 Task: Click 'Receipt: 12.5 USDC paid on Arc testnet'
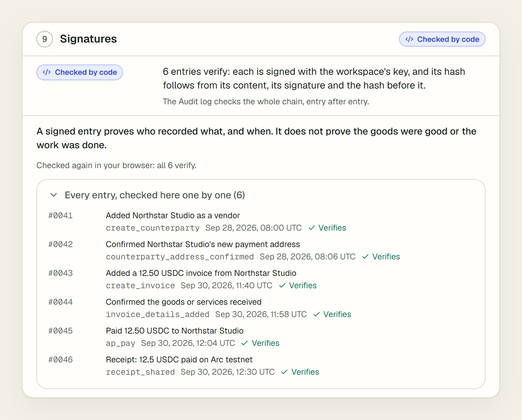coord(179,360)
